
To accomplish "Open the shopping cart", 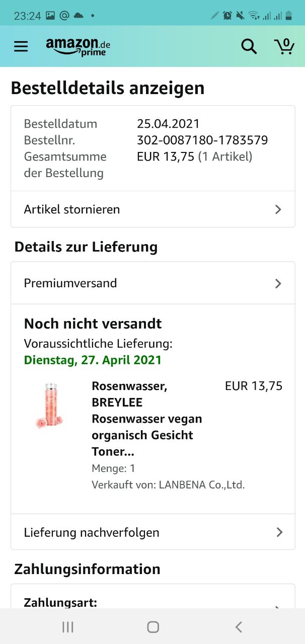I will (284, 46).
